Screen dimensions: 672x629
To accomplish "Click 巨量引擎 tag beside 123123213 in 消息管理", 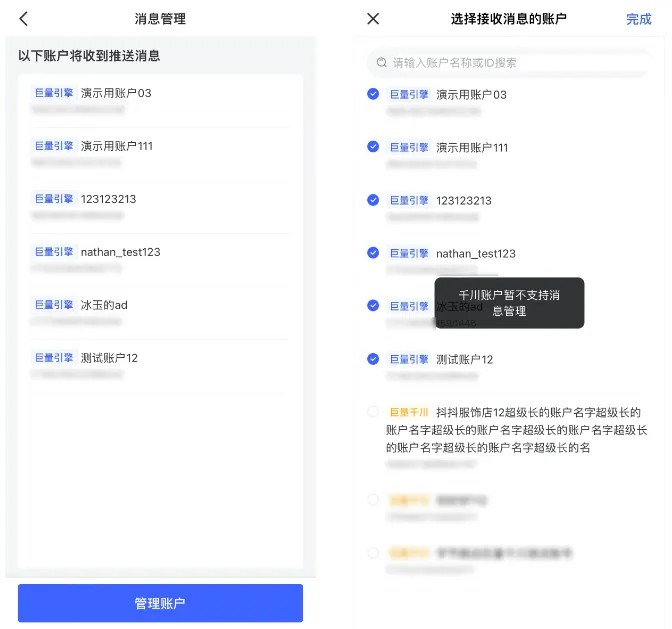I will point(54,199).
